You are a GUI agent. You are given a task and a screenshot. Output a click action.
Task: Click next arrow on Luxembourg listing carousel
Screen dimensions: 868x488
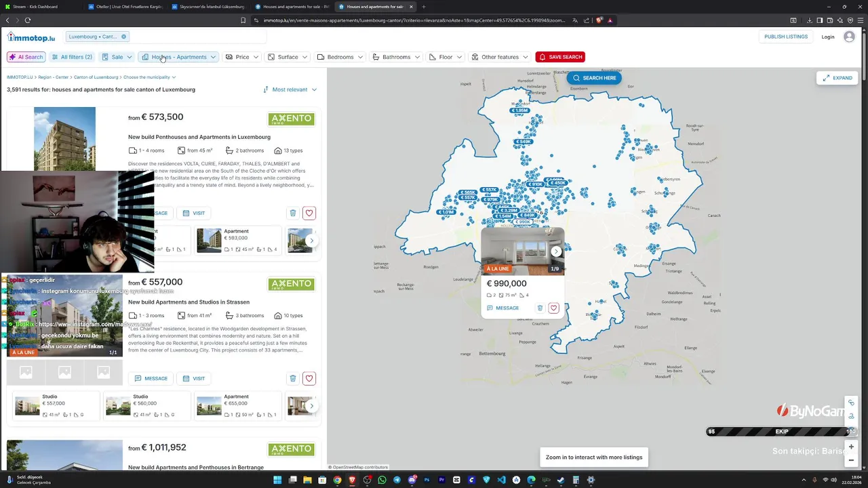[x=311, y=241]
